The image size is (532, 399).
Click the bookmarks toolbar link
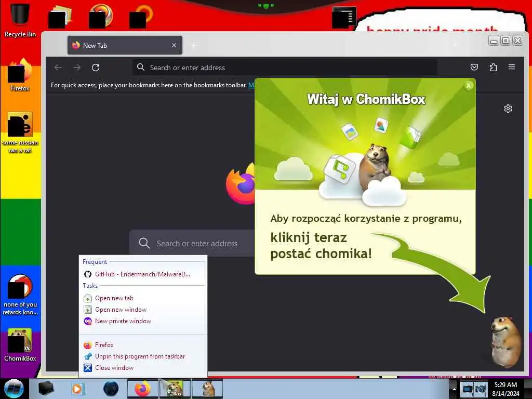251,85
